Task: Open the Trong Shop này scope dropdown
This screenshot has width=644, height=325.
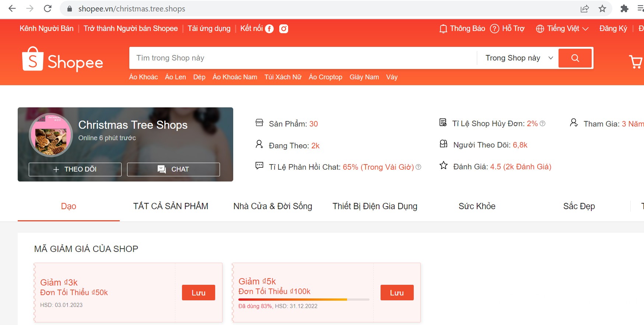Action: [x=519, y=58]
